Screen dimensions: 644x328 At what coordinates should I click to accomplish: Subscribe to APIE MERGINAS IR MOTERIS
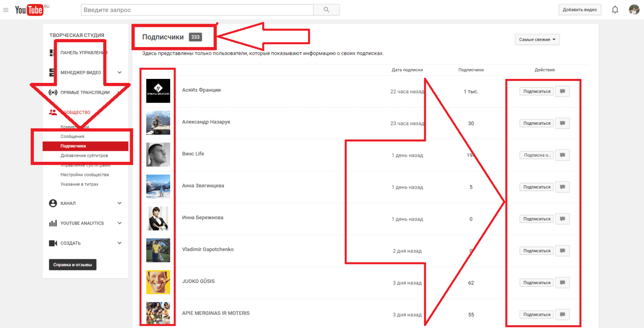(x=537, y=314)
